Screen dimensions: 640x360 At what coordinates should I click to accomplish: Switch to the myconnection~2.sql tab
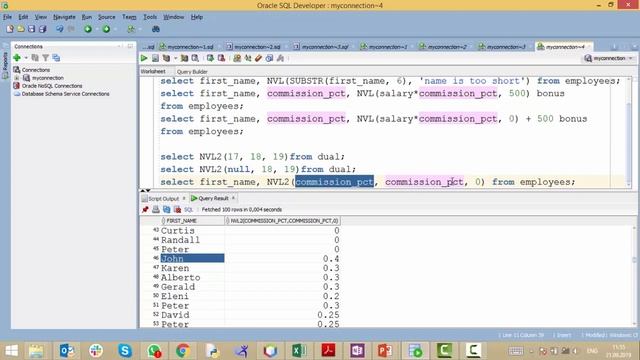tap(256, 47)
